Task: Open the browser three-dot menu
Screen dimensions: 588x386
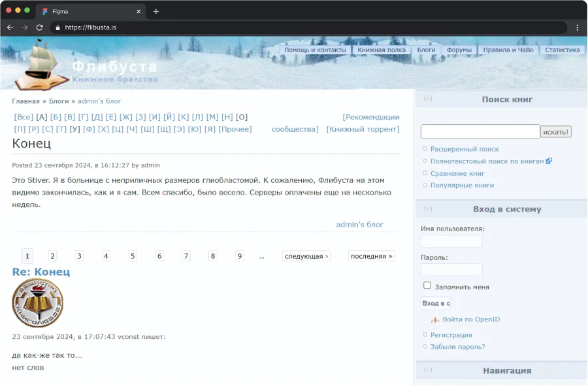Action: (x=577, y=27)
